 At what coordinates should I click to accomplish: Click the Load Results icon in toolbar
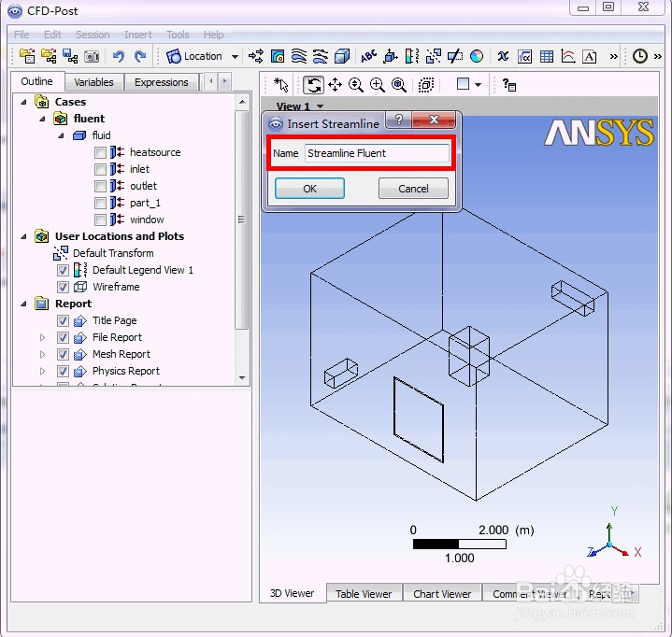tap(27, 56)
